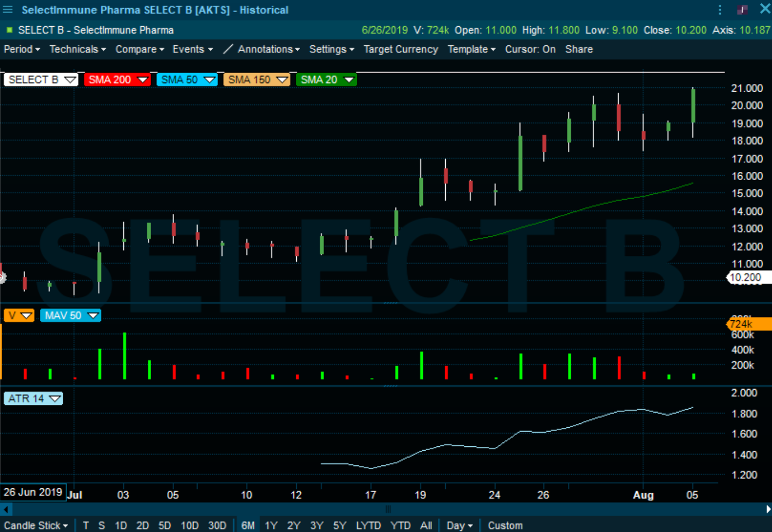The height and width of the screenshot is (532, 772).
Task: Click the 724k volume axis marker
Action: click(x=749, y=324)
